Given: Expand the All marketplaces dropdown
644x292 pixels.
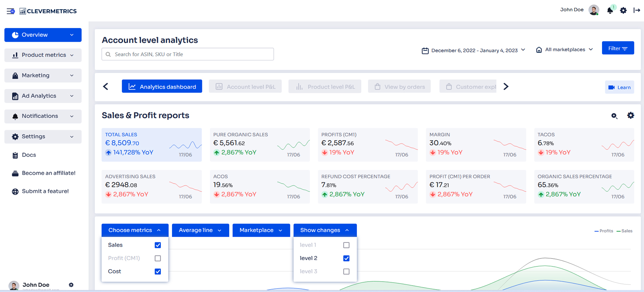Looking at the screenshot, I should click(x=564, y=50).
